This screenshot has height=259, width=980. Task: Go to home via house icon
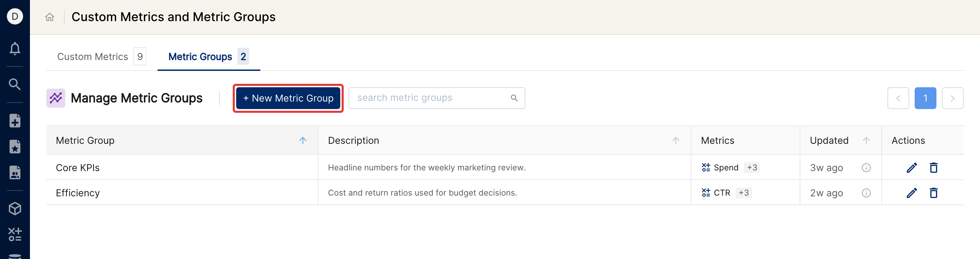click(50, 17)
